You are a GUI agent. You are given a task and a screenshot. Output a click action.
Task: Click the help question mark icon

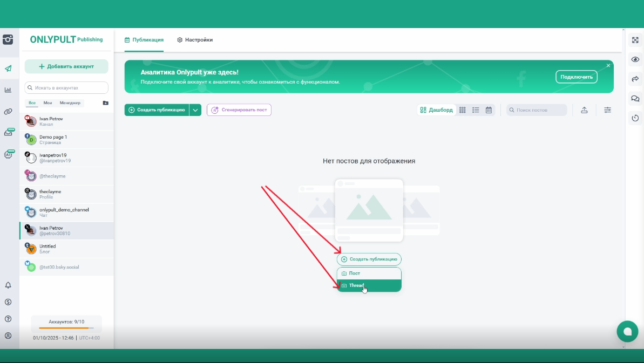(x=8, y=319)
